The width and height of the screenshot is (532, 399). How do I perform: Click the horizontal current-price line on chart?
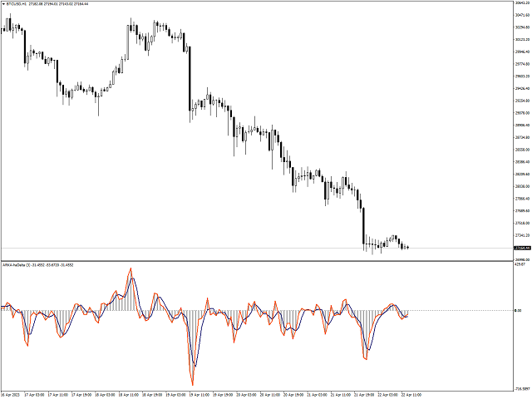tap(257, 248)
